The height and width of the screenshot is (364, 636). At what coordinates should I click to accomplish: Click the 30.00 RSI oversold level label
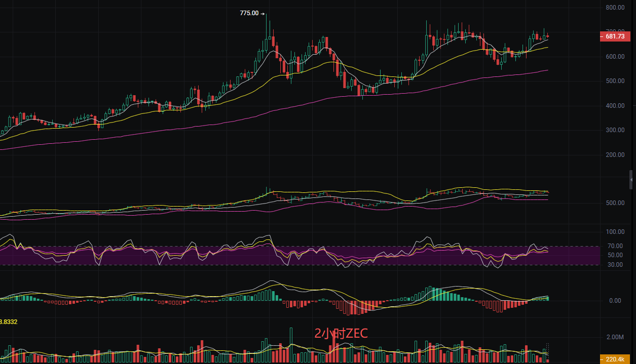pos(614,265)
